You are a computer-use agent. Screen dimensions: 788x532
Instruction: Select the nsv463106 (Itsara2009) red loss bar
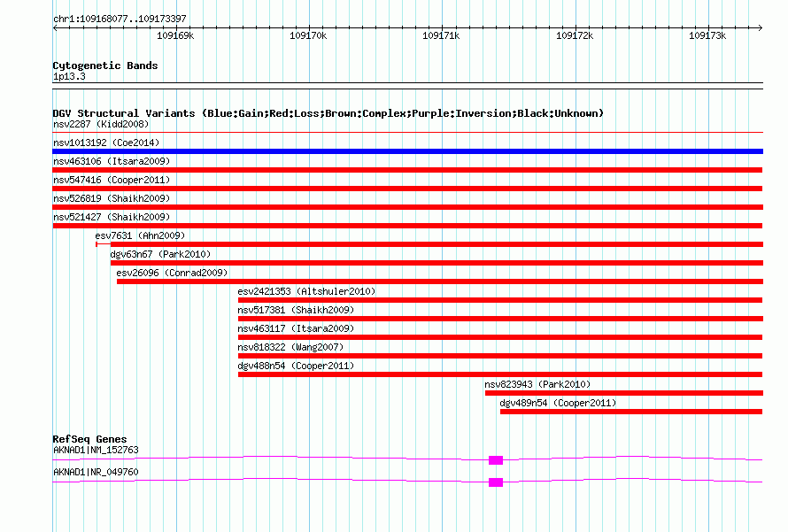click(407, 170)
